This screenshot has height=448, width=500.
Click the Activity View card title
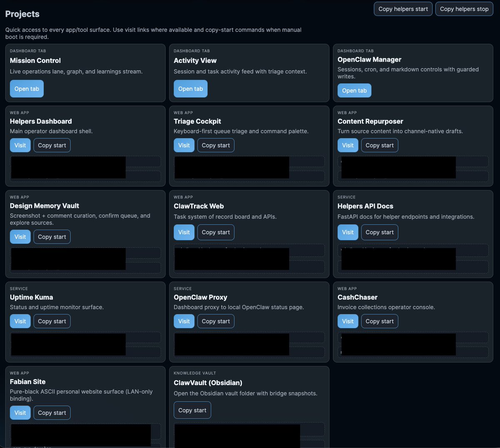[195, 60]
